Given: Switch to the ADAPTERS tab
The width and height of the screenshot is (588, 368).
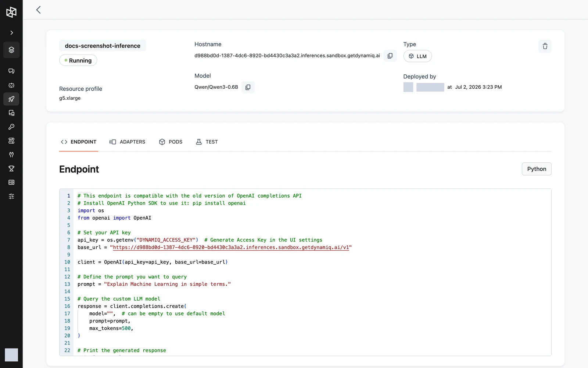Looking at the screenshot, I should pos(127,142).
